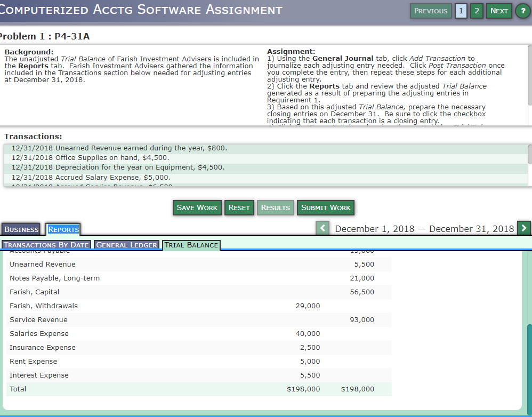This screenshot has width=532, height=417.
Task: Save your work
Action: click(x=197, y=207)
